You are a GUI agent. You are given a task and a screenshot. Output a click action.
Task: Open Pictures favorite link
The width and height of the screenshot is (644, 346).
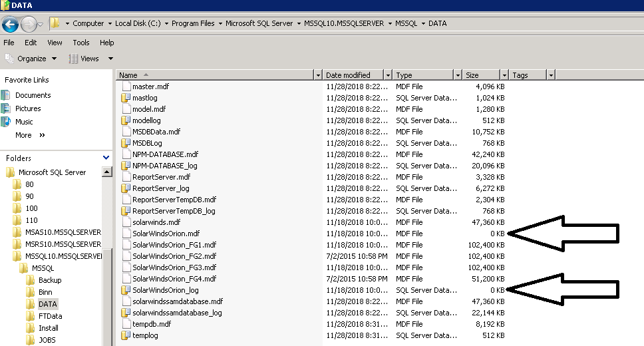(28, 108)
